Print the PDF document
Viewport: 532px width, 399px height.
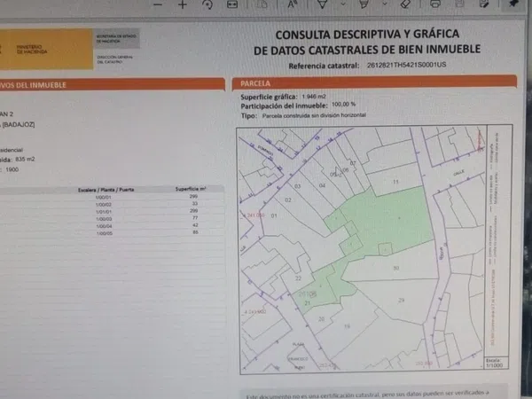[x=435, y=4]
